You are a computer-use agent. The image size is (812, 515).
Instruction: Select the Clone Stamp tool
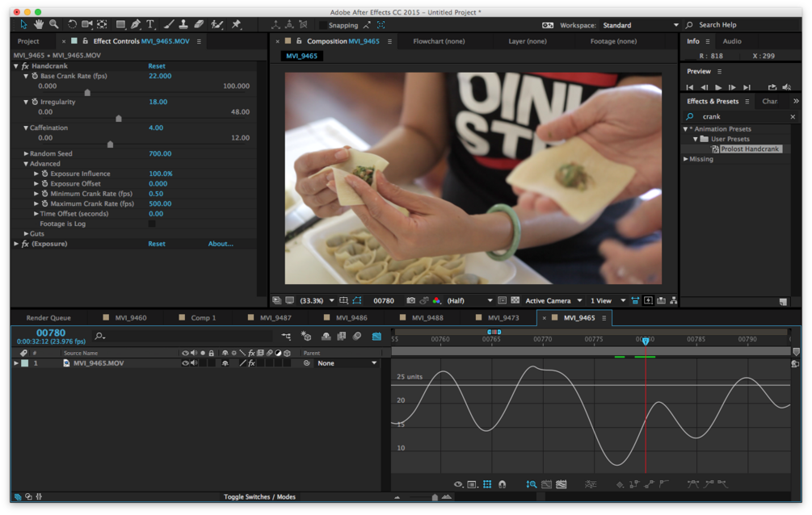click(183, 24)
